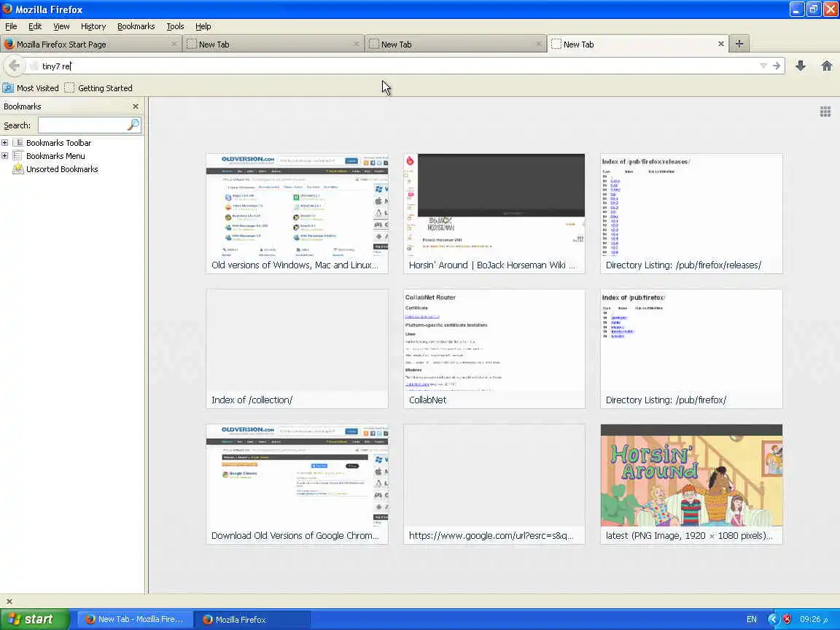
Task: Expand hidden tray icons arrow
Action: 772,619
